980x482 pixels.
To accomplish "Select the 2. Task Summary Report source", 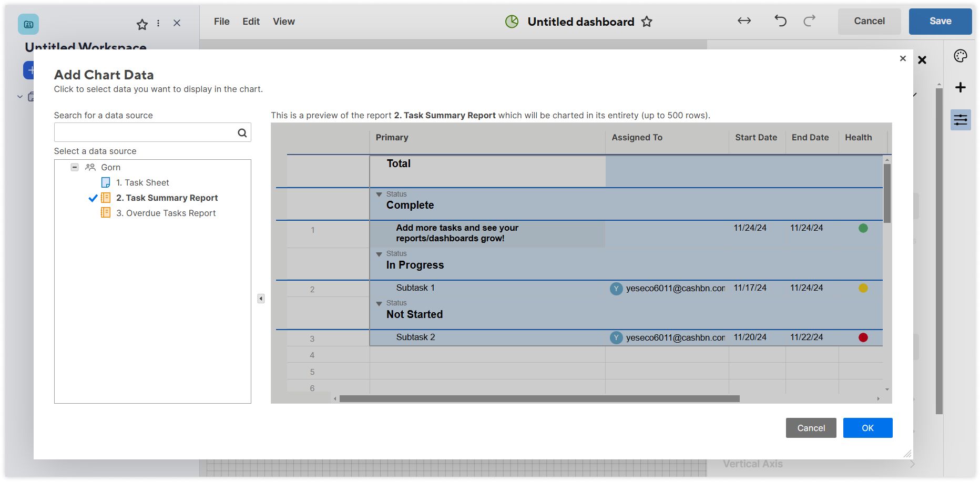I will (x=167, y=198).
